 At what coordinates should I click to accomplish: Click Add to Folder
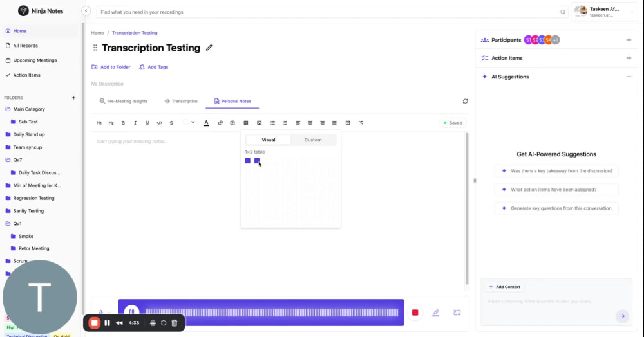click(x=111, y=67)
